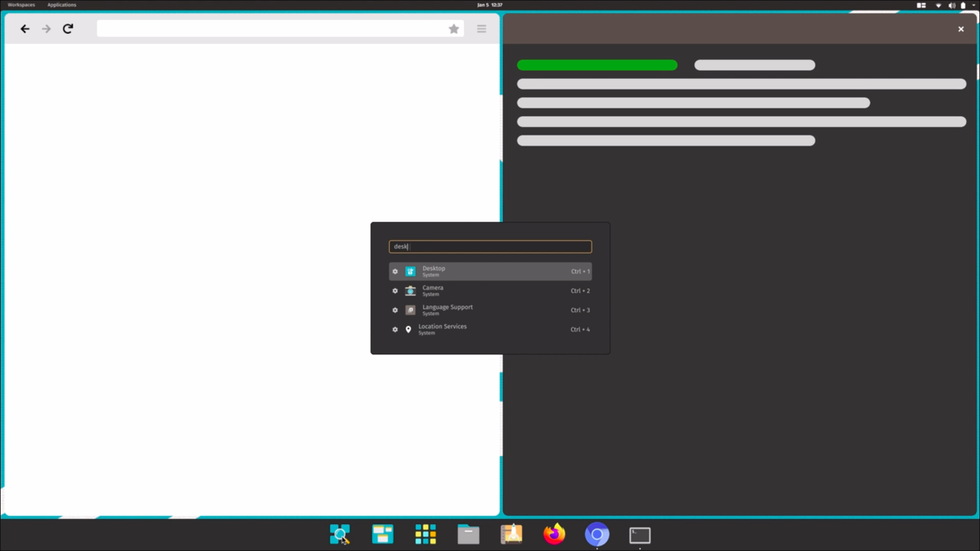Bookmark the page with the star icon
The width and height of the screenshot is (980, 551).
tap(454, 29)
